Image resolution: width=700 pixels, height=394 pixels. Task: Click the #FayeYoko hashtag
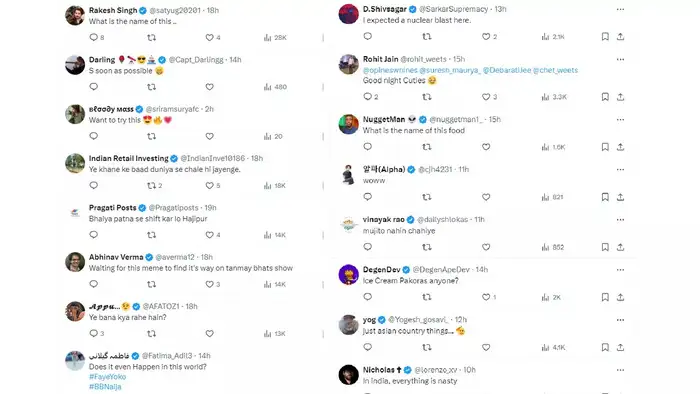(107, 377)
